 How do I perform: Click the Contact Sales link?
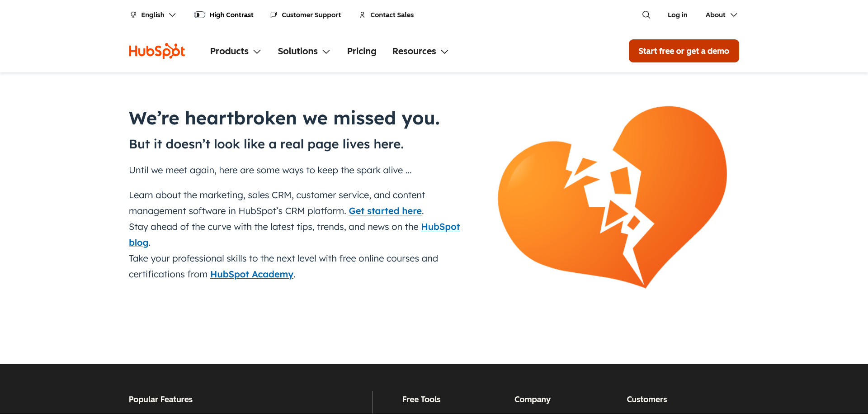(392, 14)
